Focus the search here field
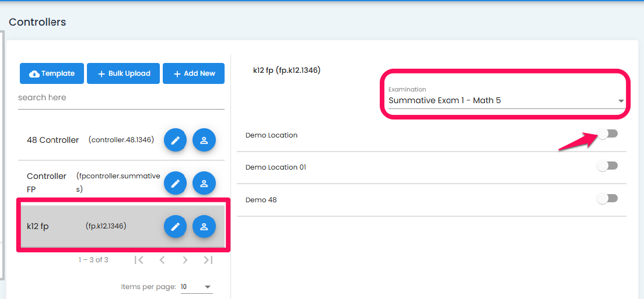The height and width of the screenshot is (299, 644). (121, 98)
